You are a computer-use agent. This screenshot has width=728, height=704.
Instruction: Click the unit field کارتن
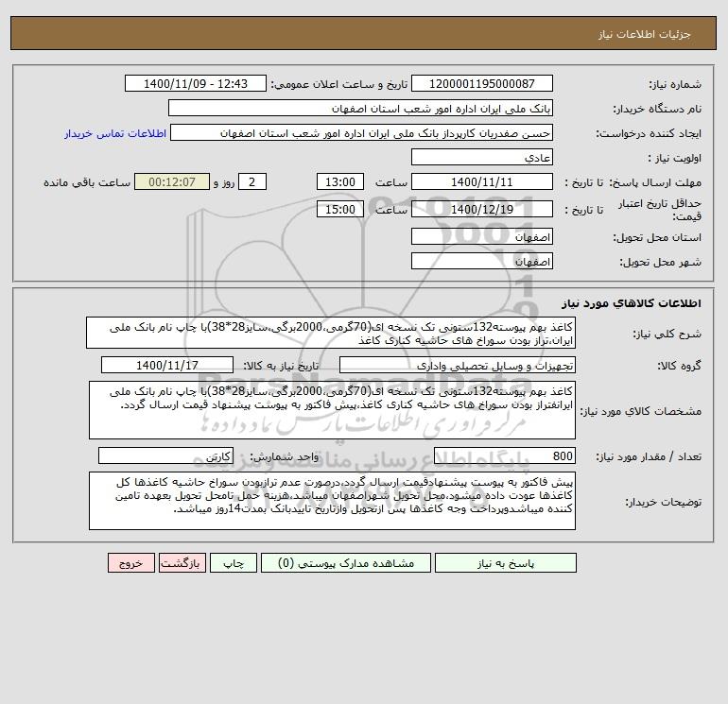pos(165,455)
